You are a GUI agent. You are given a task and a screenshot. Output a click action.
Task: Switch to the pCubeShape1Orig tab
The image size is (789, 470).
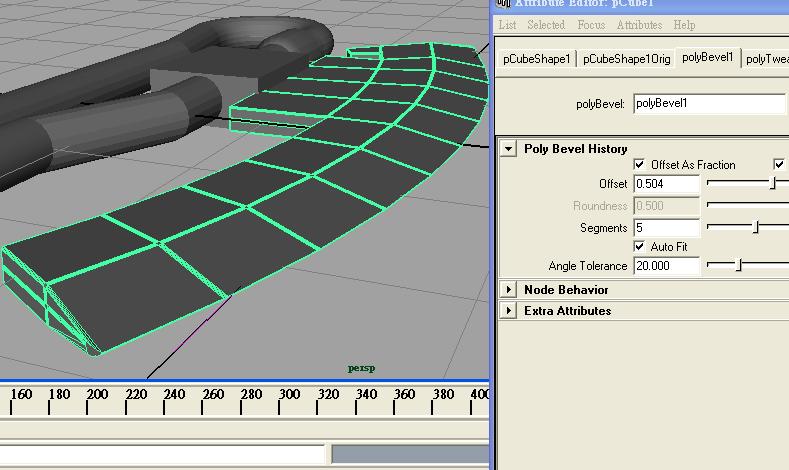tap(626, 59)
